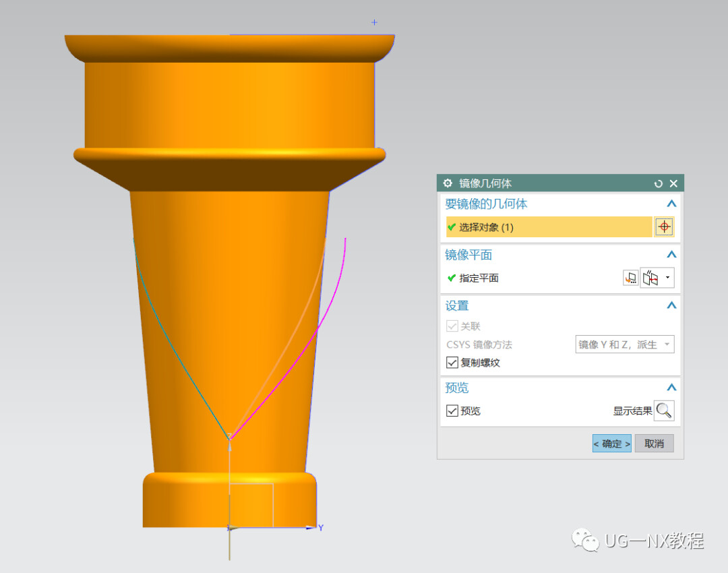Click the select object crosshair icon
Viewport: 728px width, 573px height.
[x=664, y=227]
